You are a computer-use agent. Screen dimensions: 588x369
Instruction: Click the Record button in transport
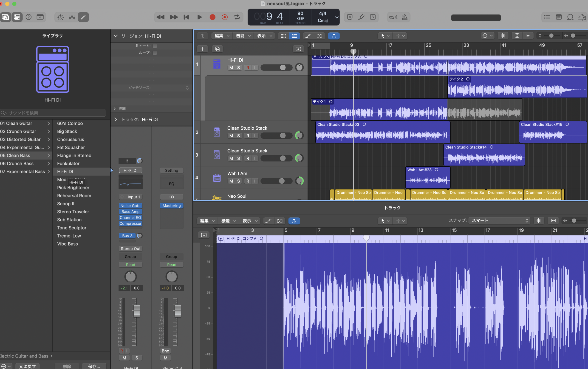[212, 17]
